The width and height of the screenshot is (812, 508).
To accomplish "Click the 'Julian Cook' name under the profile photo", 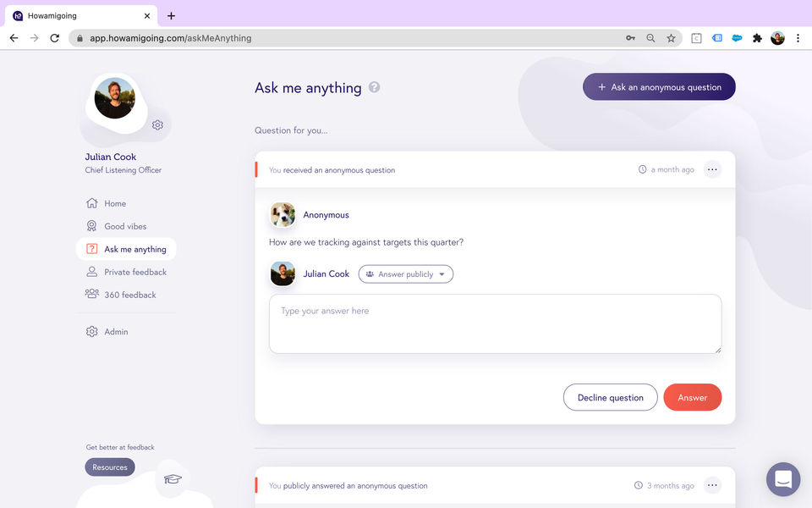I will tap(110, 157).
